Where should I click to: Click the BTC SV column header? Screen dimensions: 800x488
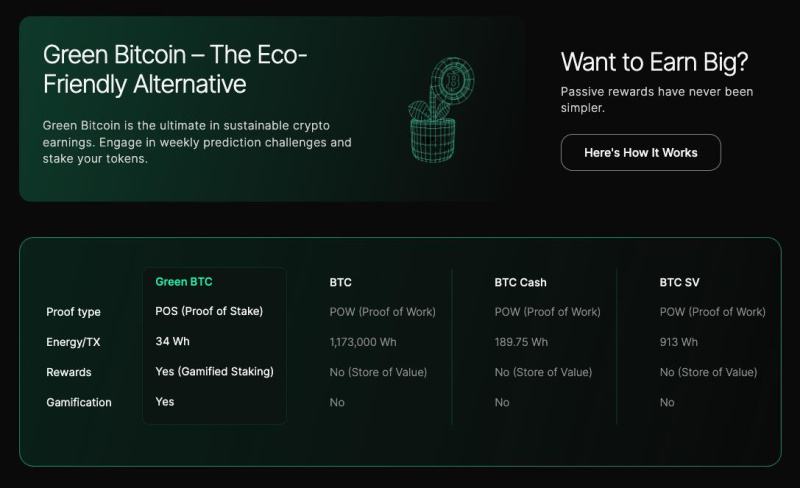tap(680, 282)
